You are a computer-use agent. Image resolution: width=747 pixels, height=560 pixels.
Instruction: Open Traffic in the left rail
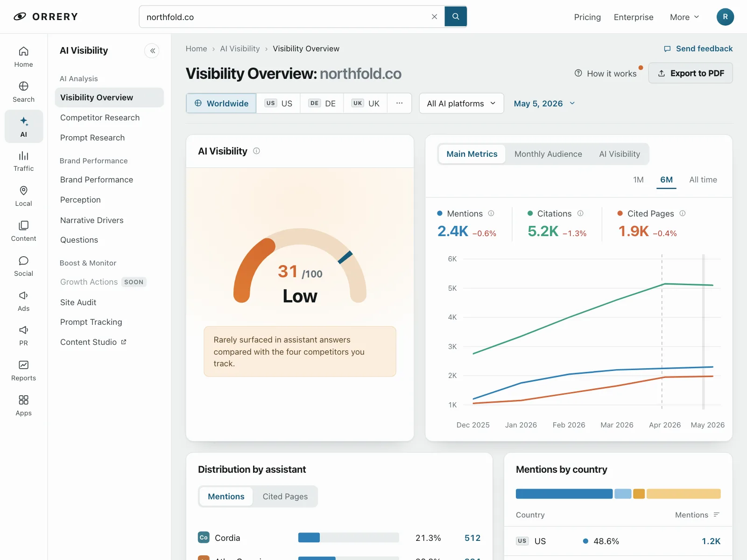coord(23,161)
